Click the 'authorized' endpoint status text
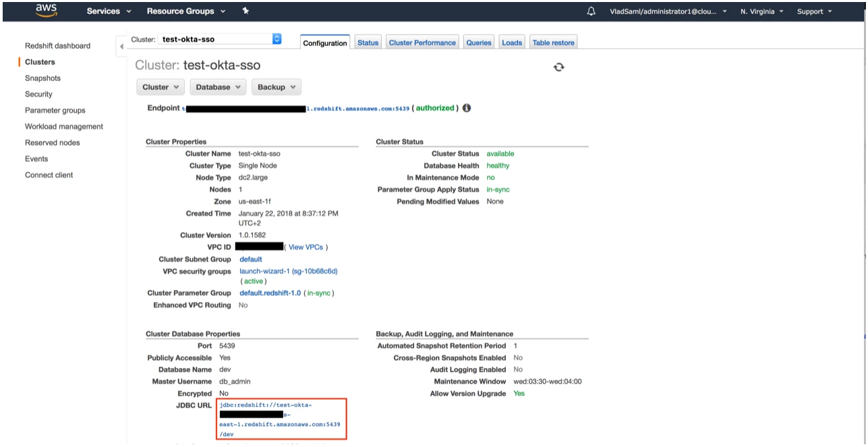868x447 pixels. [x=435, y=108]
